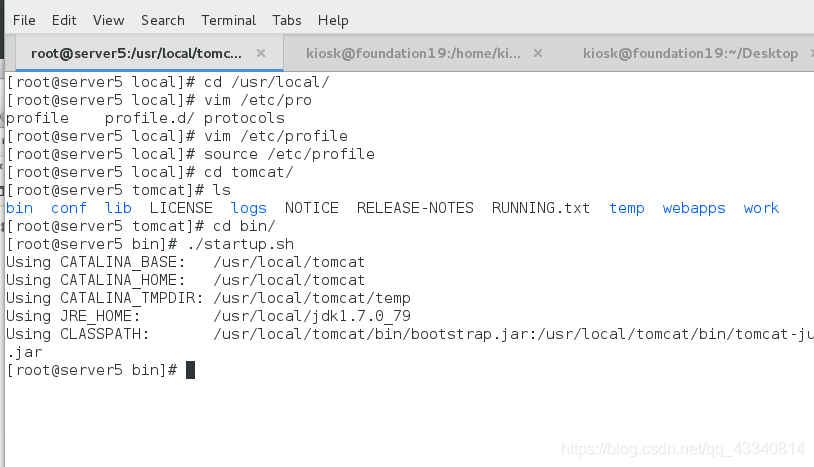Click the LICENSE file name
Screen dimensions: 814x467
point(181,208)
